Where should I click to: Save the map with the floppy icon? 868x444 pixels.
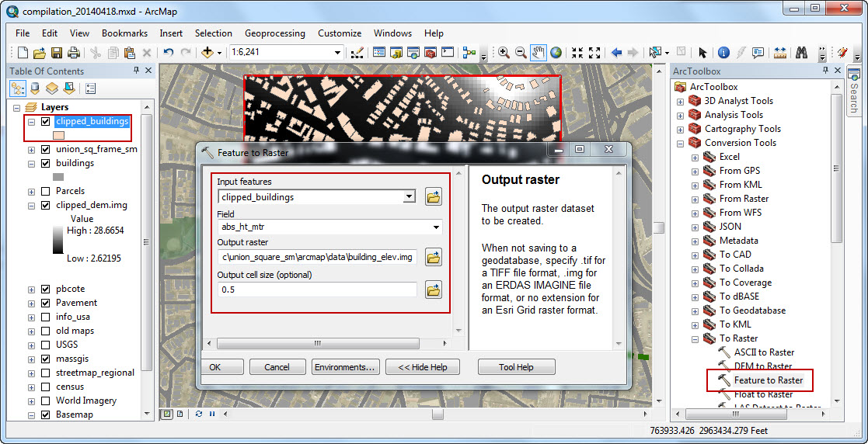click(57, 53)
